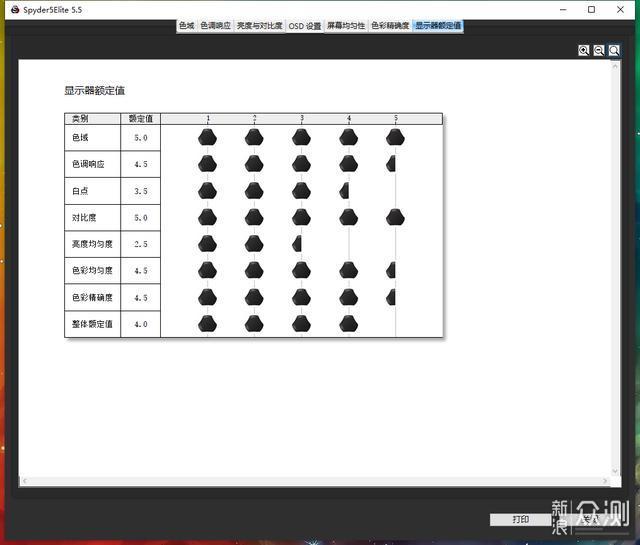Open the 屏幕均匀性 tab

pyautogui.click(x=346, y=26)
